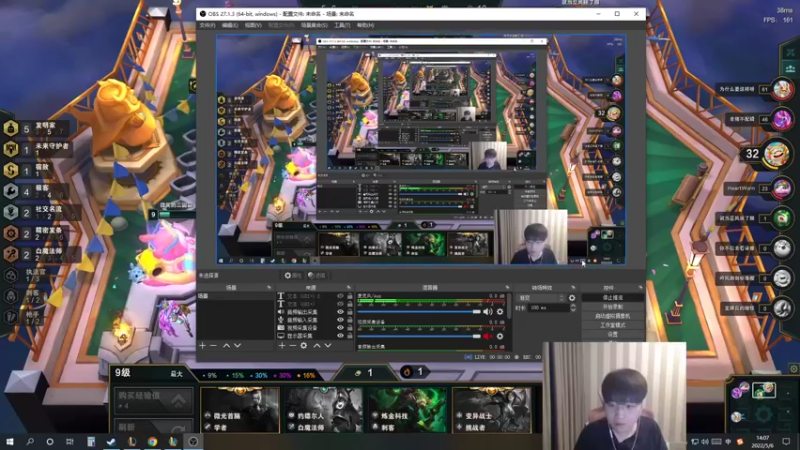Click the mixer panel vertical scrollbar
The image size is (800, 450).
point(509,306)
